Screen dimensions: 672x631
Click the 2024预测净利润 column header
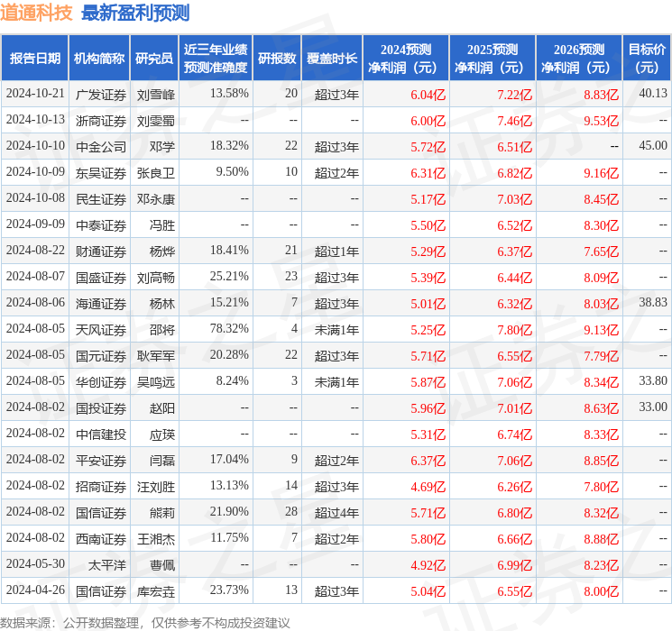pyautogui.click(x=406, y=59)
